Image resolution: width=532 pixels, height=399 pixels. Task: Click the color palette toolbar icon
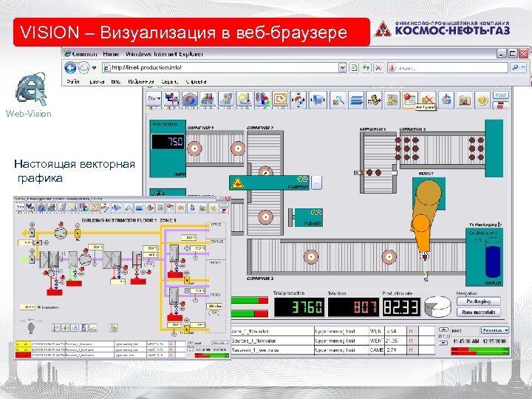point(262,100)
